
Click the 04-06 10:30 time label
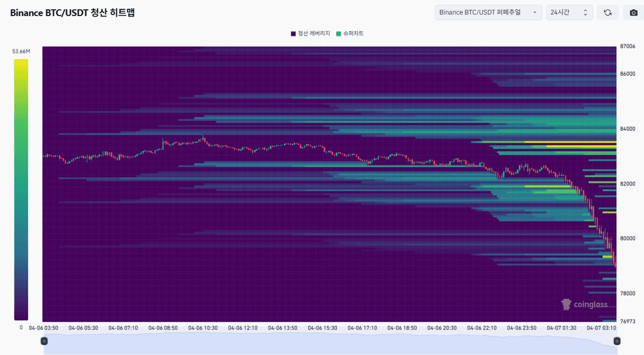tap(203, 328)
